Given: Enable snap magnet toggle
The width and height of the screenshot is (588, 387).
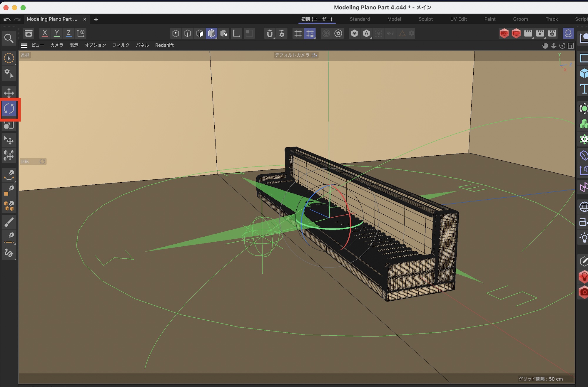Looking at the screenshot, I should click(270, 33).
